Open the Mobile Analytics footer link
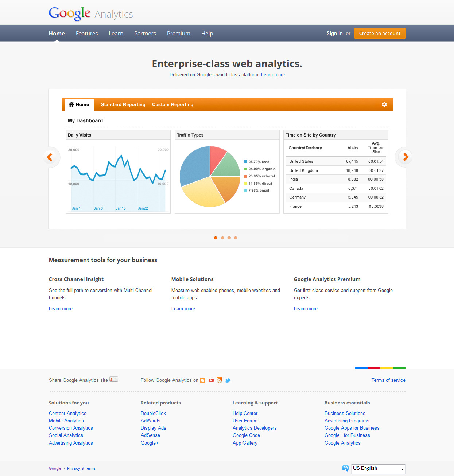This screenshot has width=454, height=476. (66, 421)
